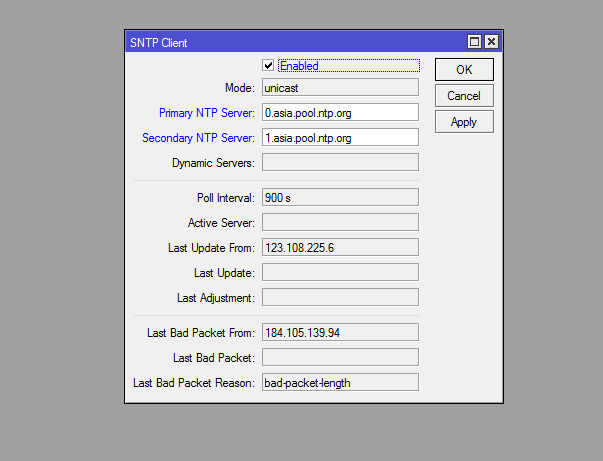Viewport: 603px width, 461px height.
Task: Toggle the Enabled checkbox
Action: click(x=268, y=65)
